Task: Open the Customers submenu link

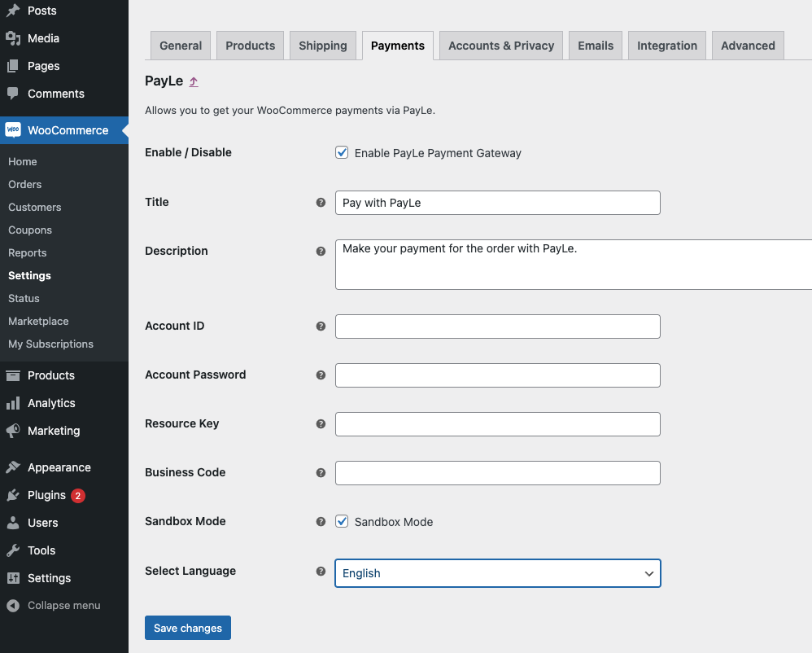Action: pos(35,208)
